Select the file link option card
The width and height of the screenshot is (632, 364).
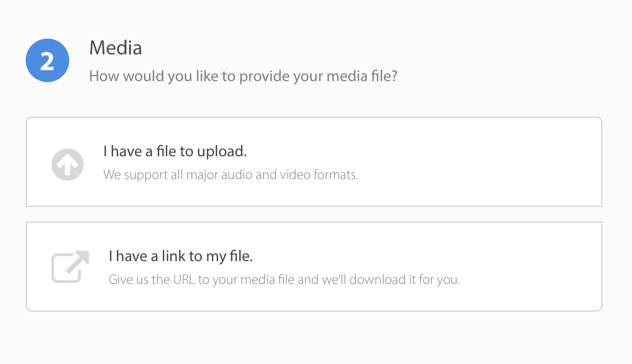coord(314,267)
